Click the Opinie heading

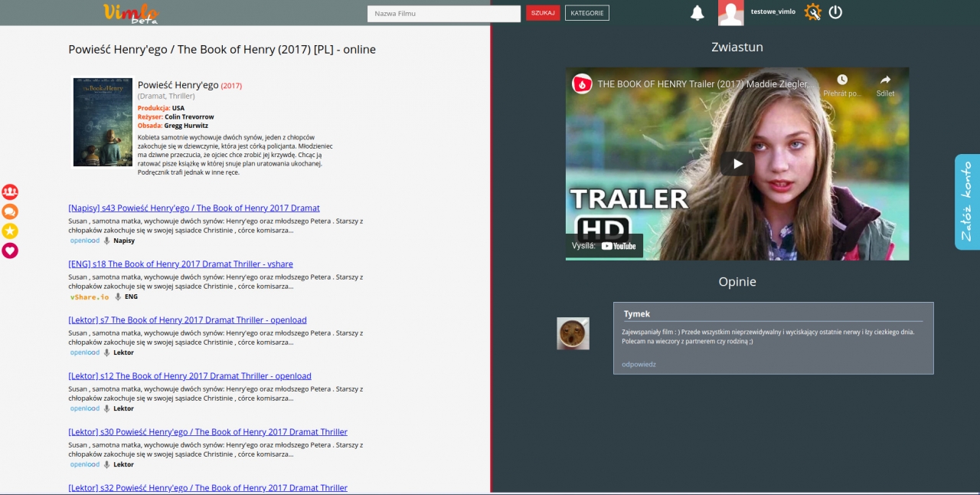coord(737,282)
